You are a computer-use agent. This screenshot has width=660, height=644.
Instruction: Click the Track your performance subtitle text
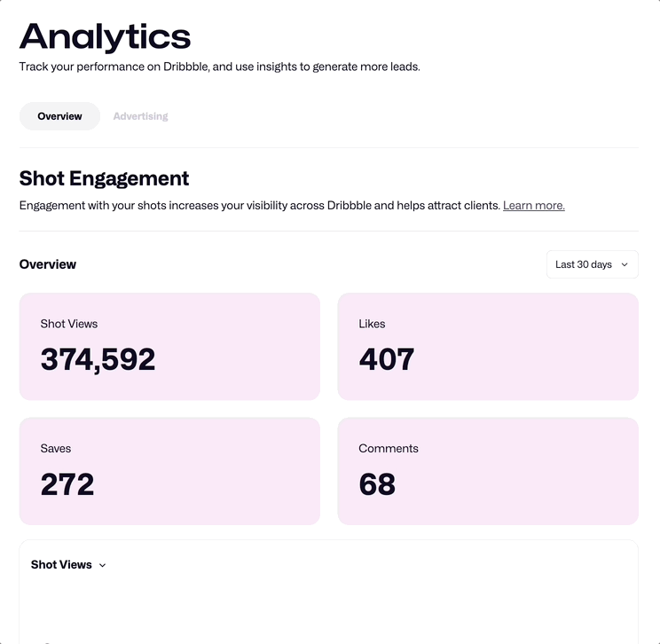(219, 67)
